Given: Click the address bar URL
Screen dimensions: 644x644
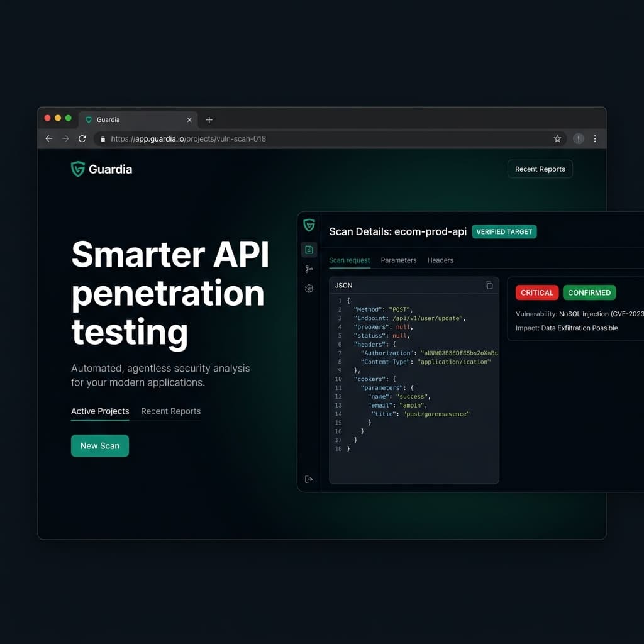Looking at the screenshot, I should 188,139.
